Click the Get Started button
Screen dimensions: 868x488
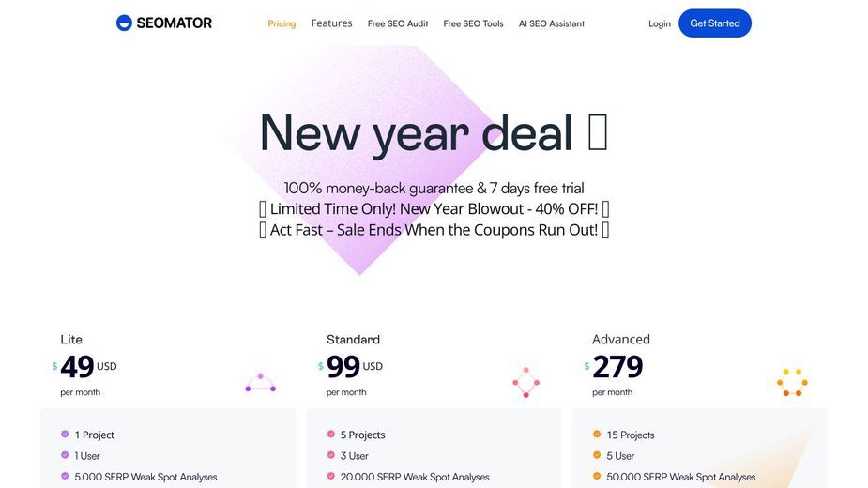pyautogui.click(x=715, y=23)
